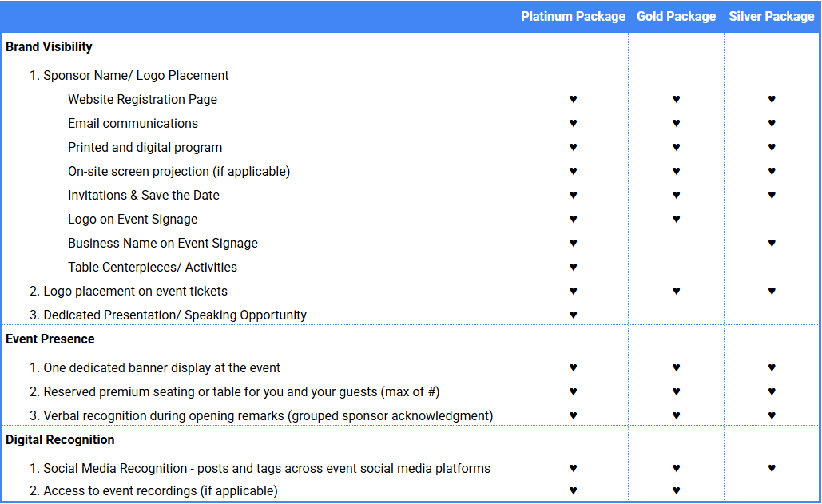
Task: Click Silver heart for Social Media Recognition
Action: click(772, 468)
